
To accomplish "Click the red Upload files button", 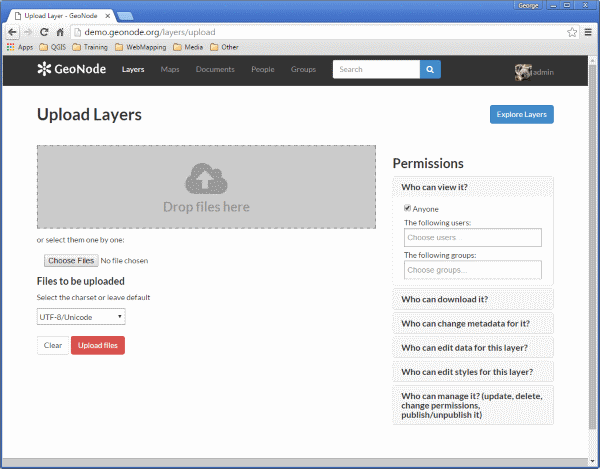I will (98, 345).
